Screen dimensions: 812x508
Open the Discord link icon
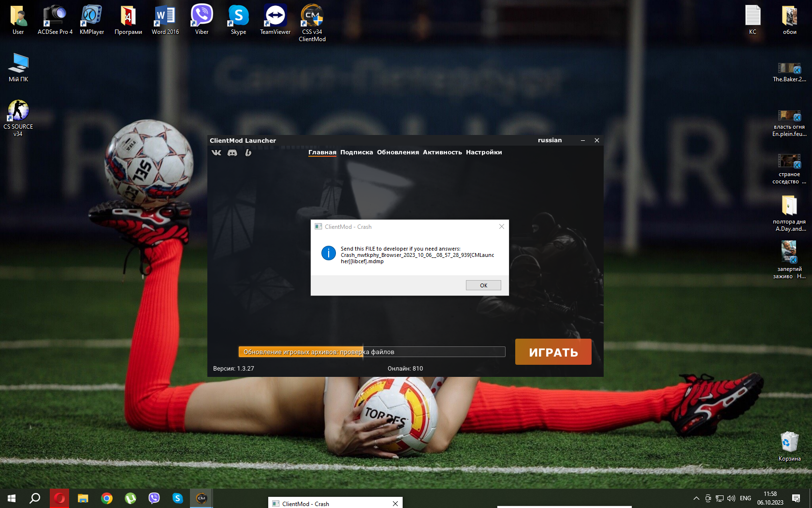(x=232, y=153)
